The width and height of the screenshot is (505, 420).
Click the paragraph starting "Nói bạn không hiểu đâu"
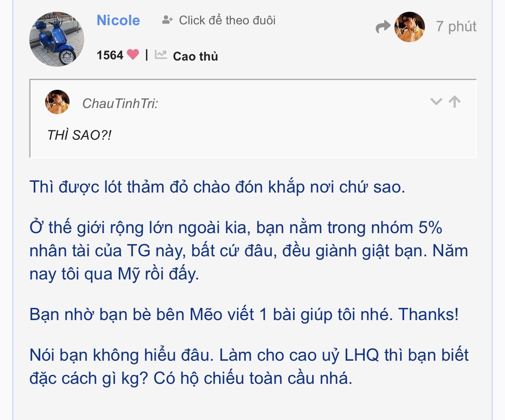click(x=248, y=366)
